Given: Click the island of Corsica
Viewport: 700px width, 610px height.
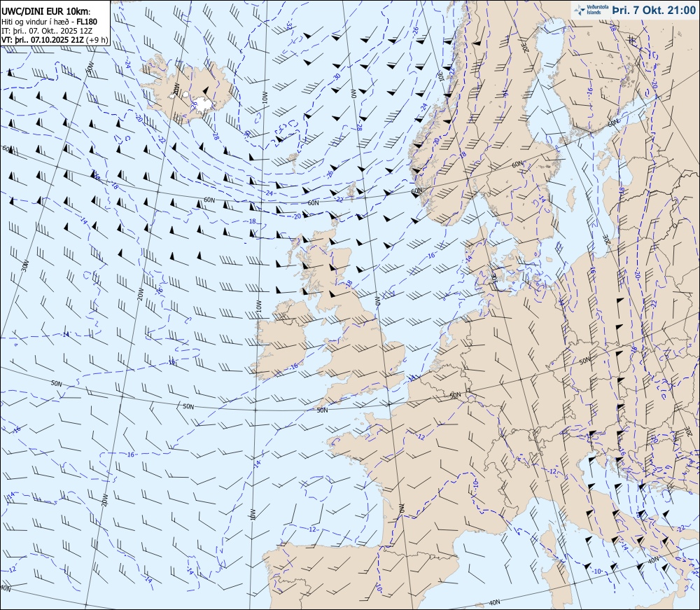Looking at the screenshot, I should coord(548,541).
